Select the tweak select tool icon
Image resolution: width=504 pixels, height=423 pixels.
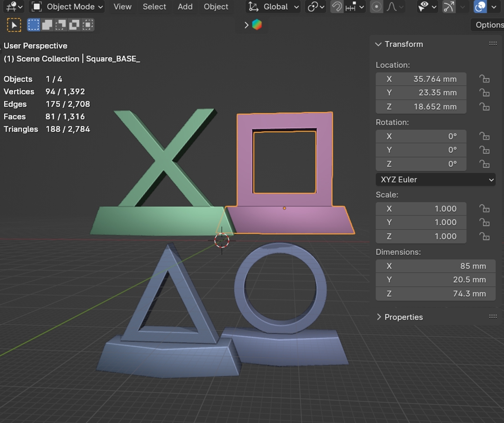pyautogui.click(x=14, y=25)
